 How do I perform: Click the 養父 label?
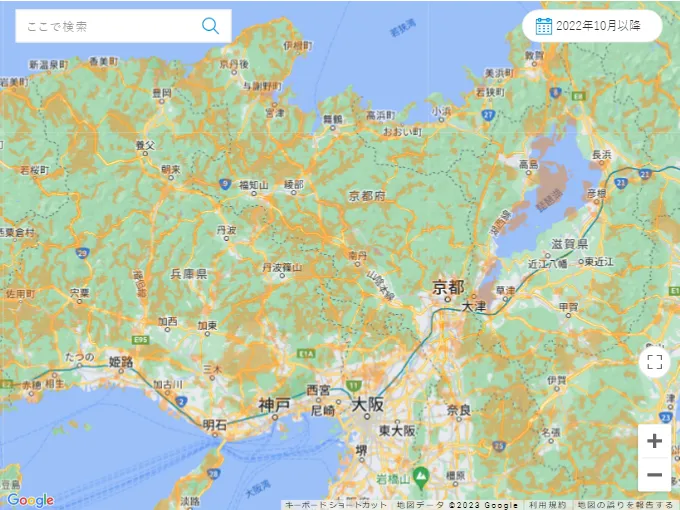point(145,145)
